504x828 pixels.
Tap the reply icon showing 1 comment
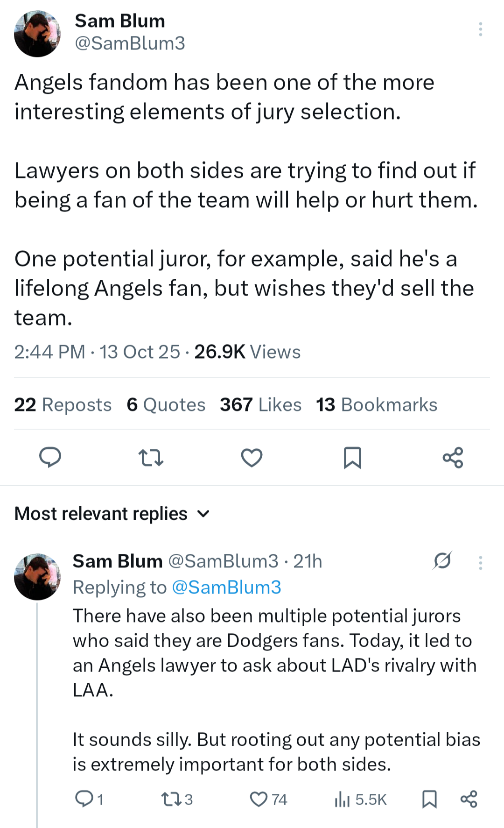(89, 799)
